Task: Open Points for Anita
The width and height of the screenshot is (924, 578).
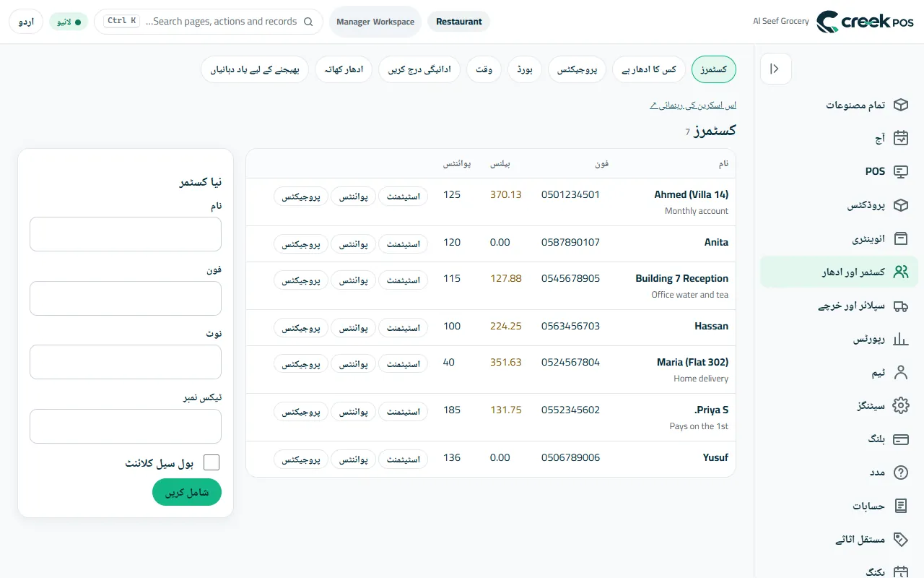Action: pyautogui.click(x=354, y=243)
